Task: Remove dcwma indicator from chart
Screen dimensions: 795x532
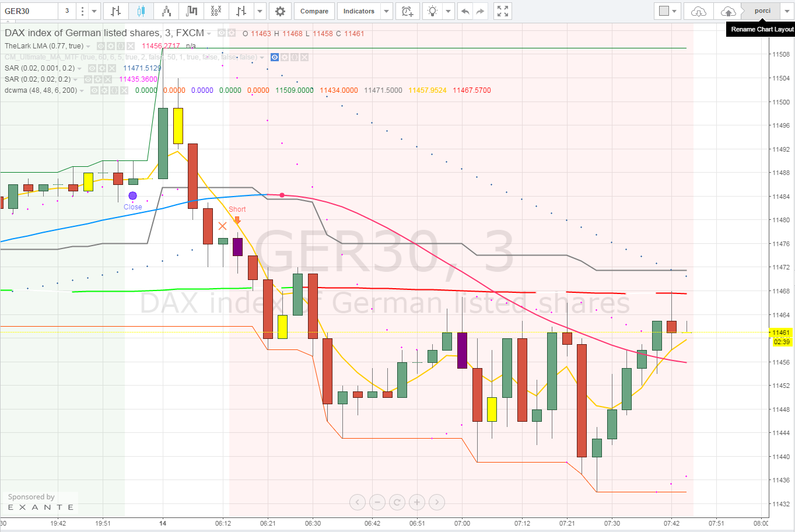Action: tap(124, 90)
